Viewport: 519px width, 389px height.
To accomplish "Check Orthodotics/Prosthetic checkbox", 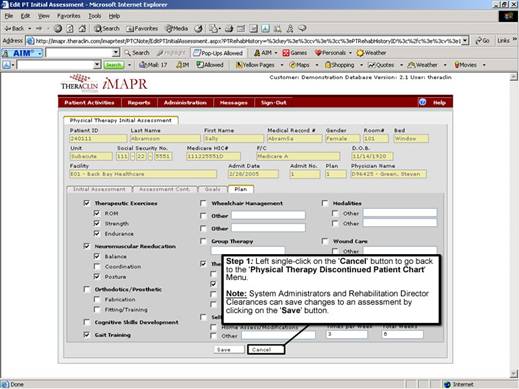I will (x=87, y=289).
